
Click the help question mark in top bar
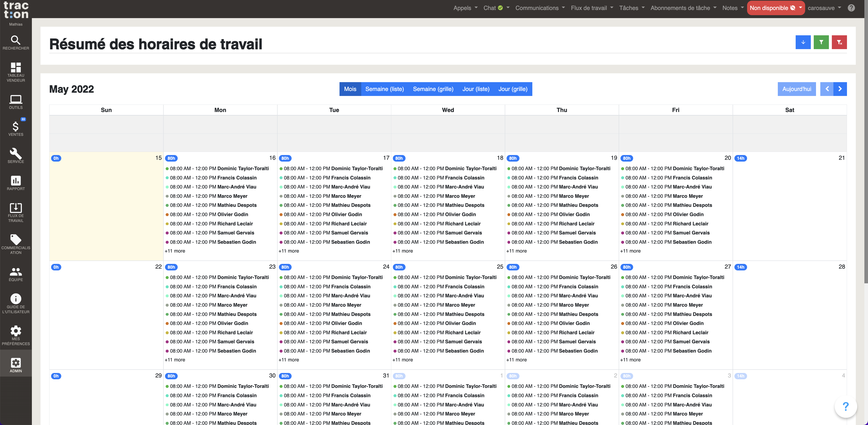851,8
